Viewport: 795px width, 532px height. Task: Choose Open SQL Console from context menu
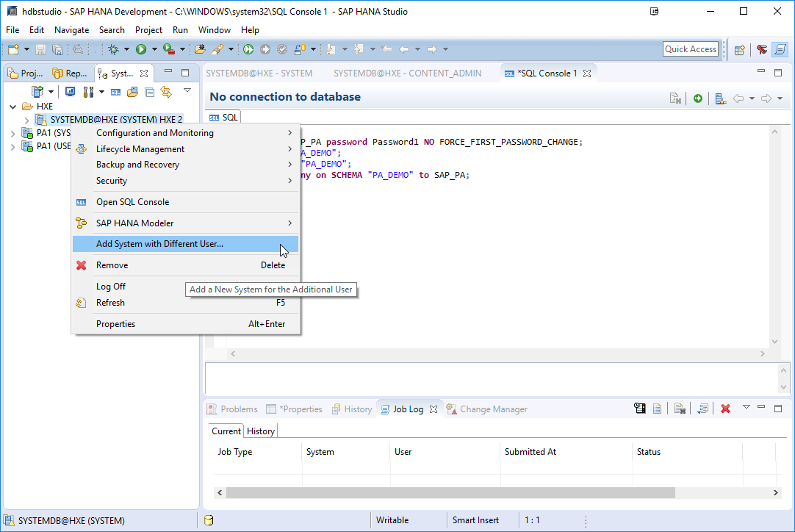coord(186,202)
